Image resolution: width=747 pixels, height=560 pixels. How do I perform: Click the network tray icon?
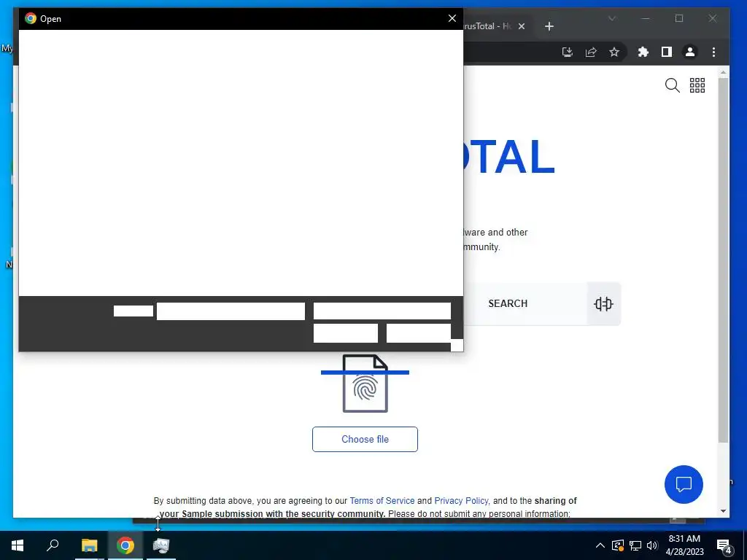point(635,545)
